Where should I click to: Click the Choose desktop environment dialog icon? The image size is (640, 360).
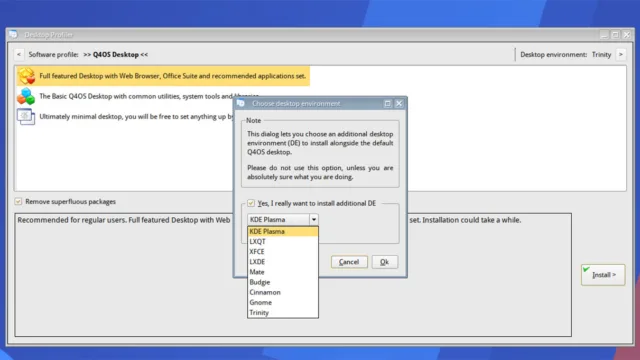click(241, 103)
